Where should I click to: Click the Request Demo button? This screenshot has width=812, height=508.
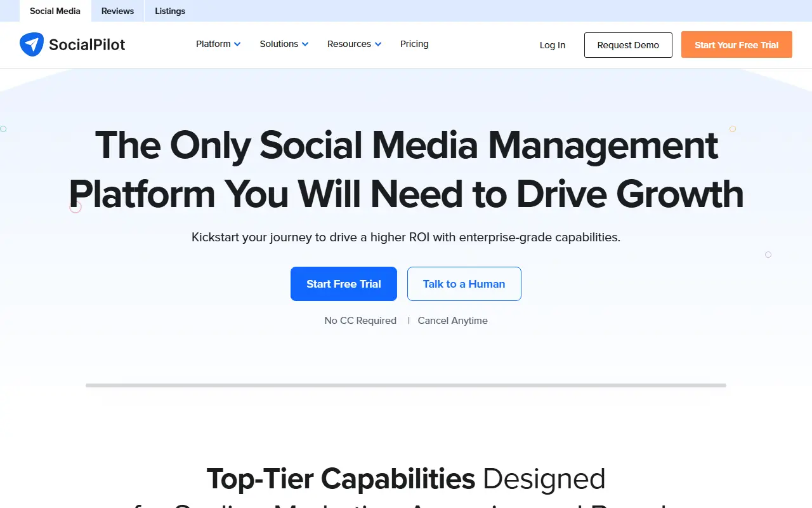pyautogui.click(x=628, y=45)
